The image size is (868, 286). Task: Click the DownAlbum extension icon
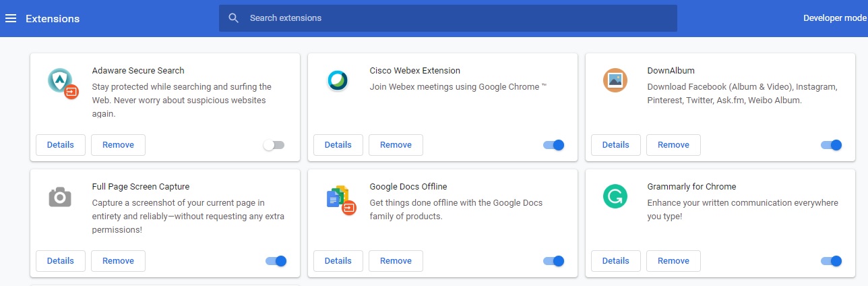[615, 80]
